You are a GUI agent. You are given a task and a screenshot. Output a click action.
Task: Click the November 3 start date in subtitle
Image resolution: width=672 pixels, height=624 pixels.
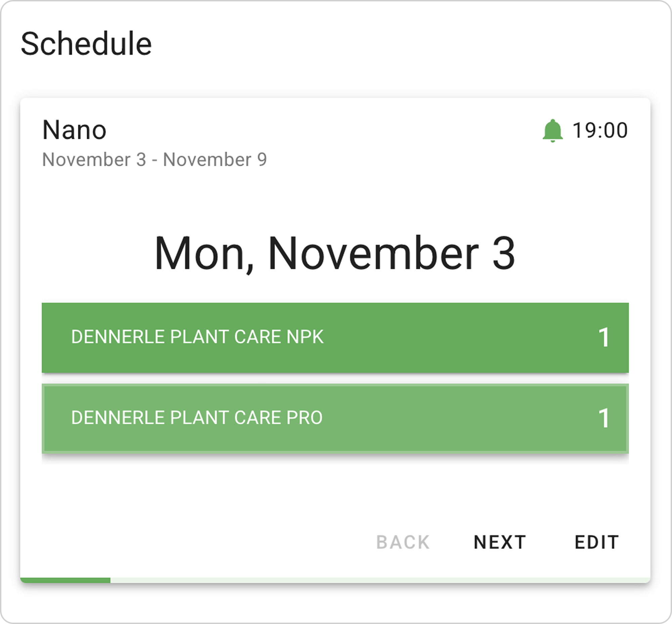94,159
